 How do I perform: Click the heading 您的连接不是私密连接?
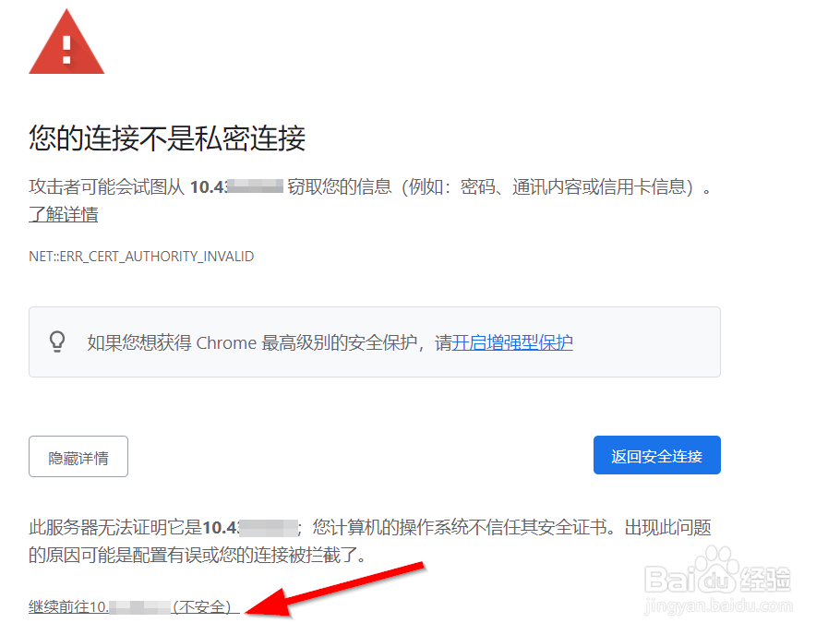167,138
